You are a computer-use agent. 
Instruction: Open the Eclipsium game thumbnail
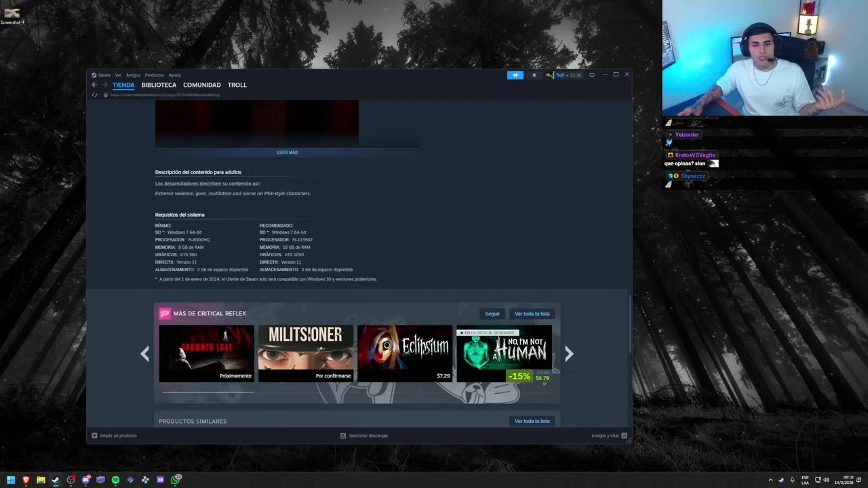point(405,353)
